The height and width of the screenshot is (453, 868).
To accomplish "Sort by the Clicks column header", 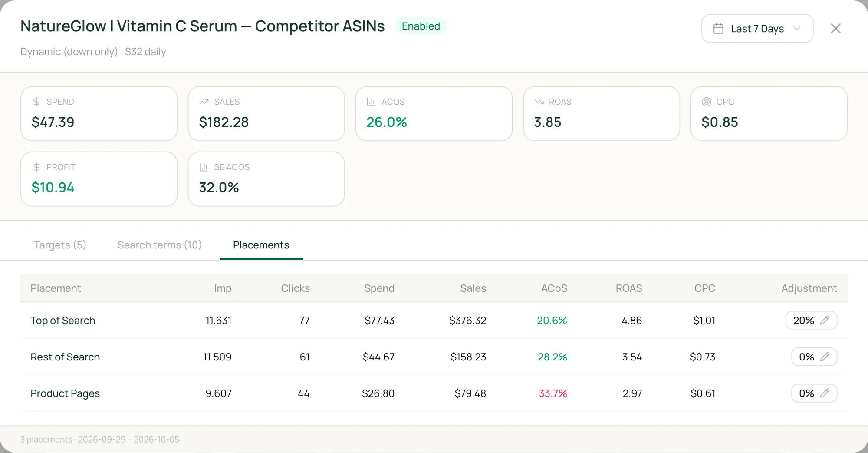I will [x=295, y=288].
